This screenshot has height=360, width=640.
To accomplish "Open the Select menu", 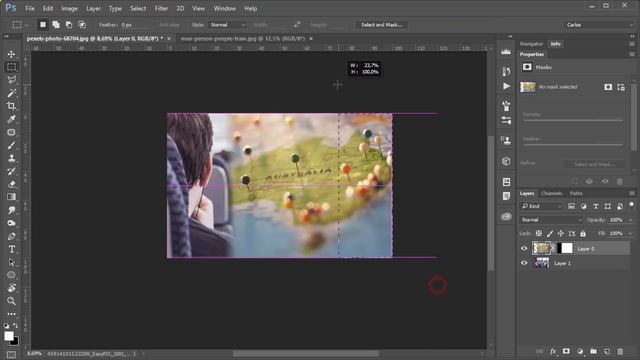I will tap(138, 9).
